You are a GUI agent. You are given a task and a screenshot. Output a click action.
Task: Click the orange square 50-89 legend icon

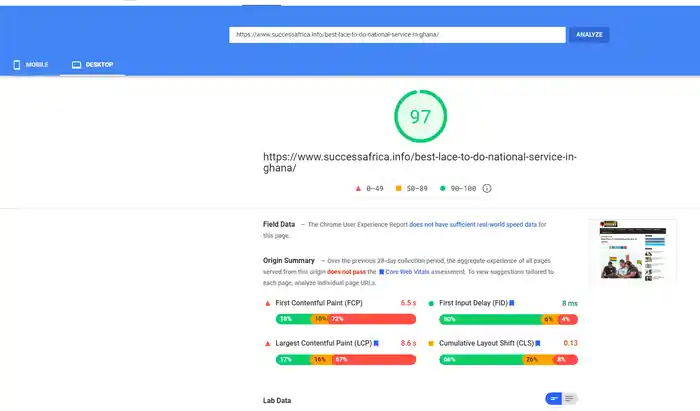[x=398, y=188]
